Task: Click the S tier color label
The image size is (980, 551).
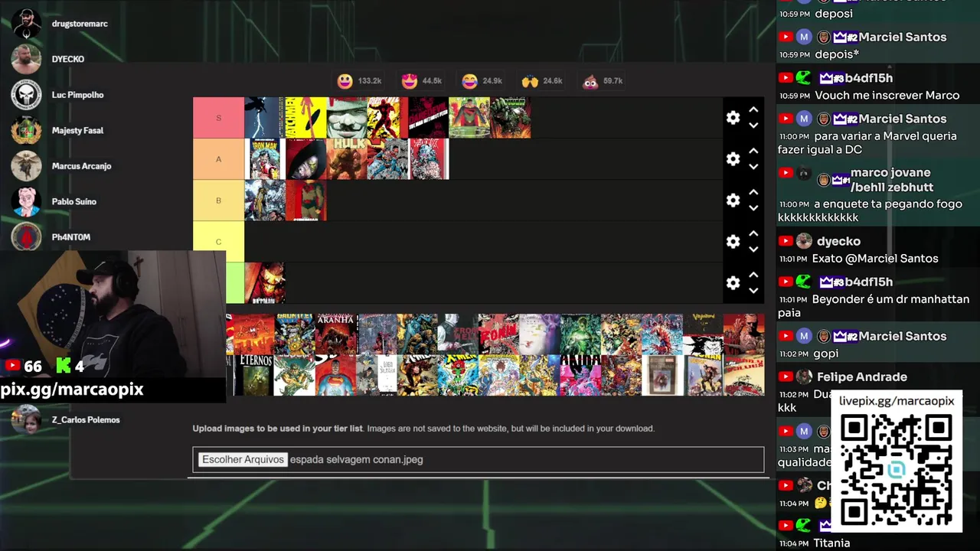Action: click(218, 118)
